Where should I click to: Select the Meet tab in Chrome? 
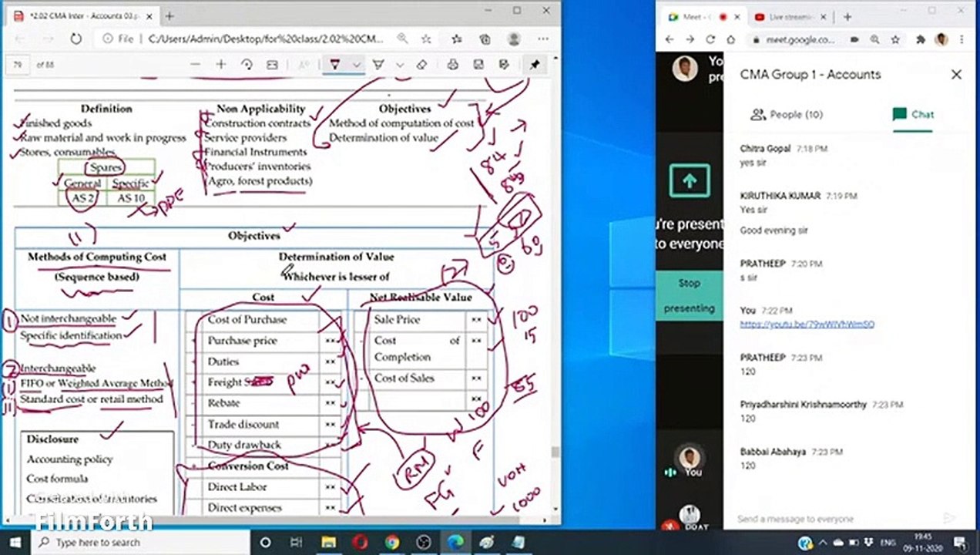pyautogui.click(x=703, y=16)
